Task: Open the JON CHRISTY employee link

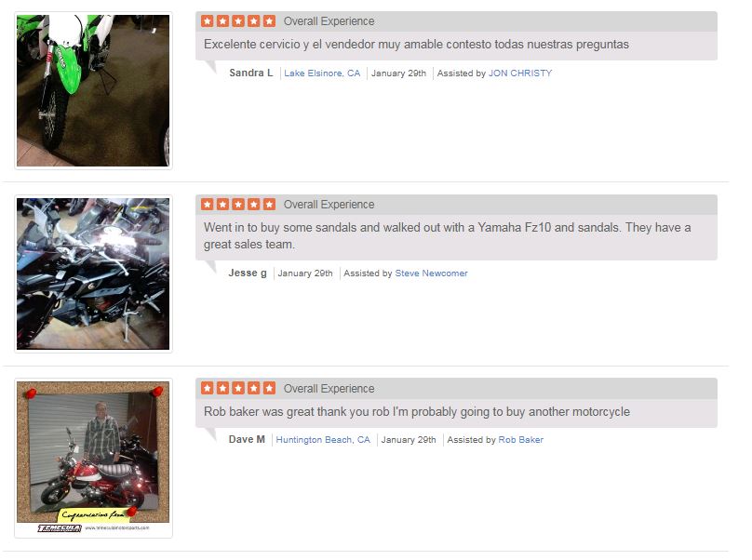Action: pos(520,73)
